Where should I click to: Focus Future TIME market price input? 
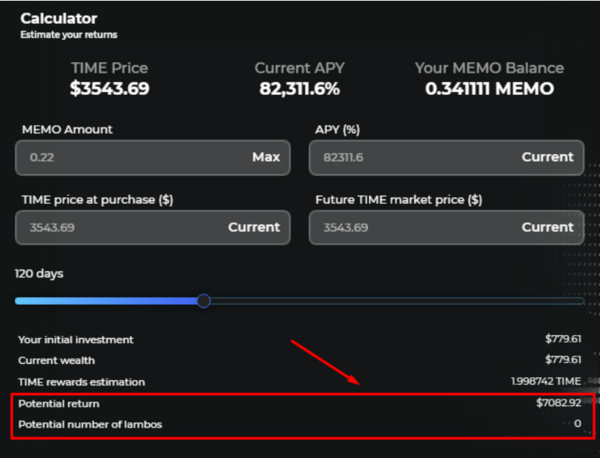point(447,228)
